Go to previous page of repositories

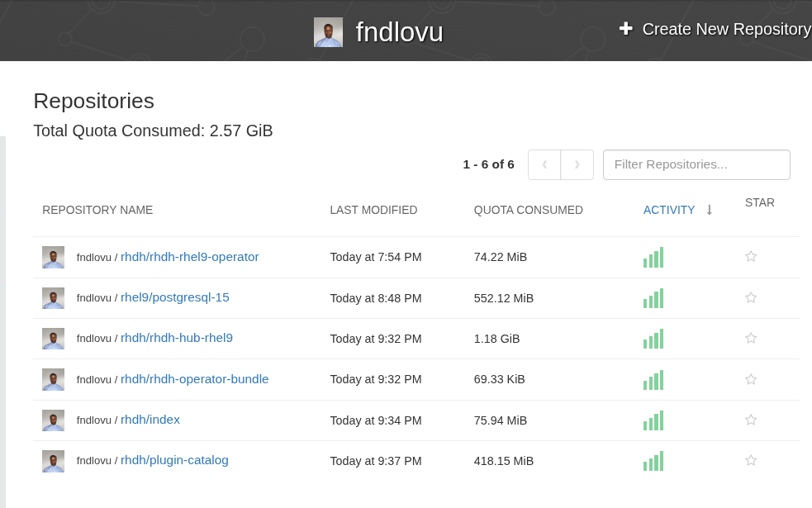click(x=544, y=164)
